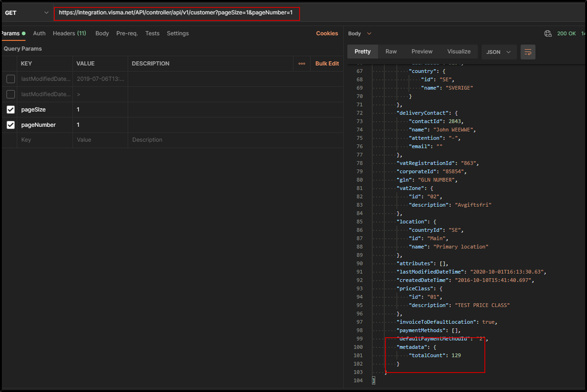Screen dimensions: 587x392
Task: Click the network globe icon beside 200 OK
Action: (x=548, y=33)
